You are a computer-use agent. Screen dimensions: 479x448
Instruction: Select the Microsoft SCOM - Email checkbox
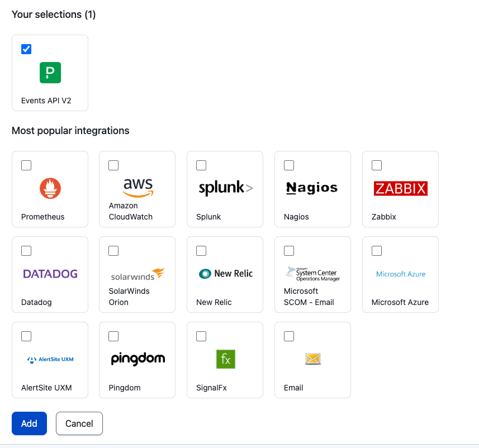tap(289, 251)
